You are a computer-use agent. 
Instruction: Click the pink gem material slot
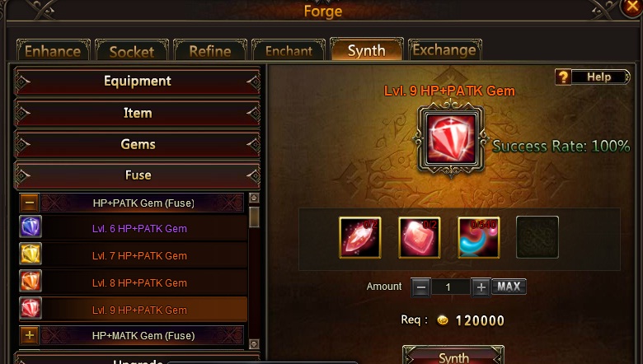click(419, 237)
